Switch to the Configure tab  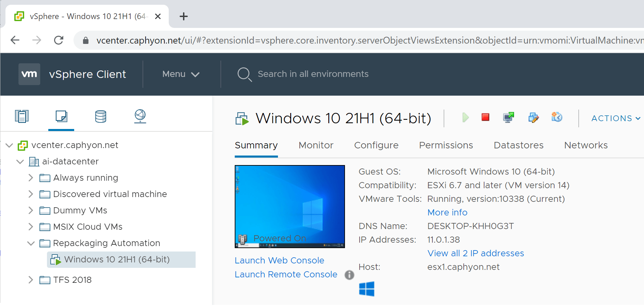click(376, 145)
